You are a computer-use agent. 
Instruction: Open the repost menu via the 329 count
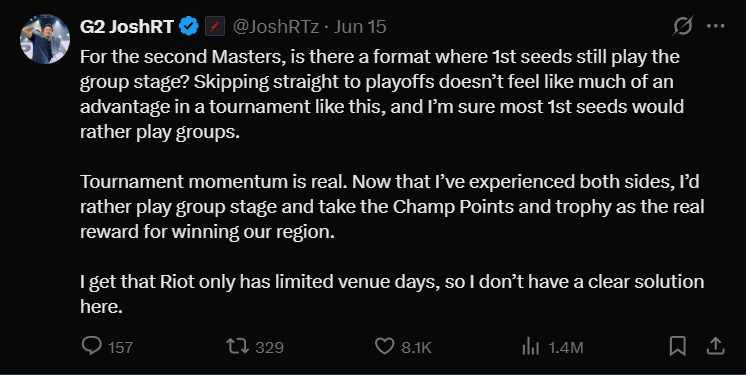(269, 347)
